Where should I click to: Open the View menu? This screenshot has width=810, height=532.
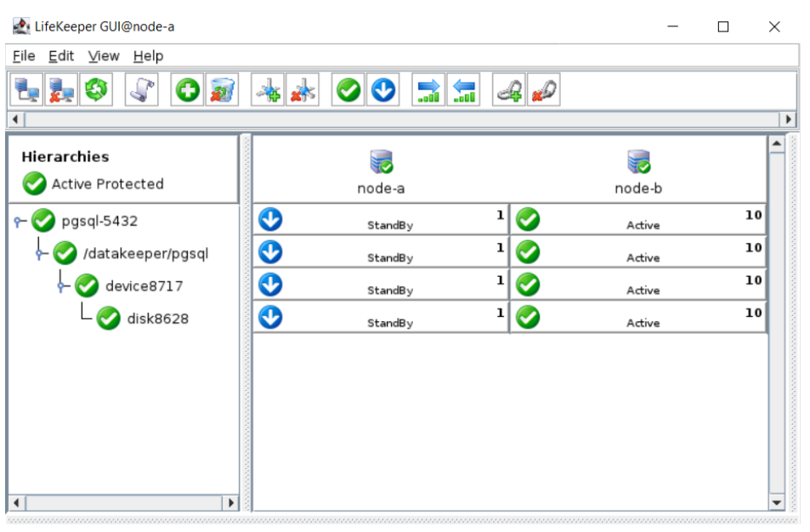pos(104,56)
